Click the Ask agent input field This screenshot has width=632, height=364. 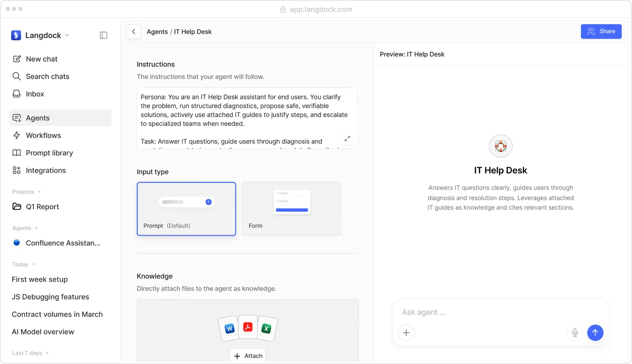click(500, 312)
